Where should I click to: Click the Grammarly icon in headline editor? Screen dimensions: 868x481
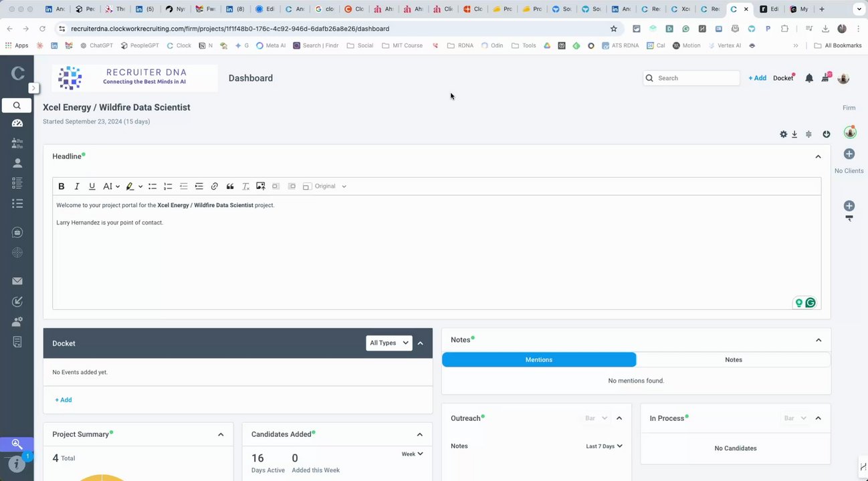click(x=810, y=303)
